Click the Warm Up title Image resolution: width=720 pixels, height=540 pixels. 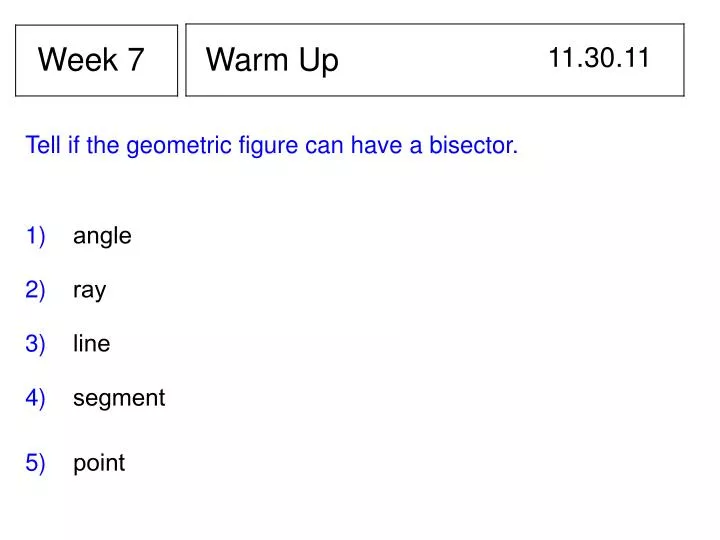pyautogui.click(x=272, y=60)
